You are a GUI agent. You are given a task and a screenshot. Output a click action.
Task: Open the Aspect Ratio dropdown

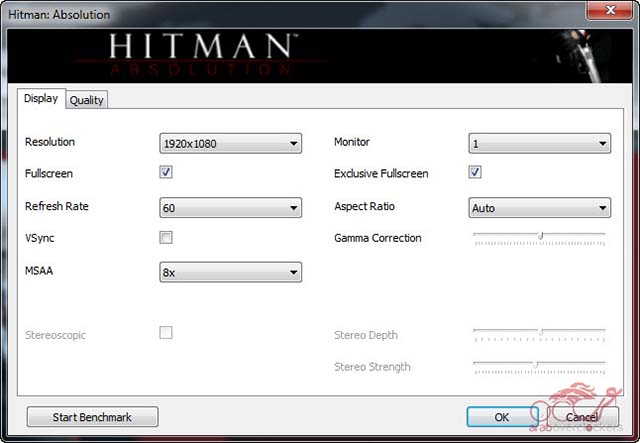(x=540, y=208)
